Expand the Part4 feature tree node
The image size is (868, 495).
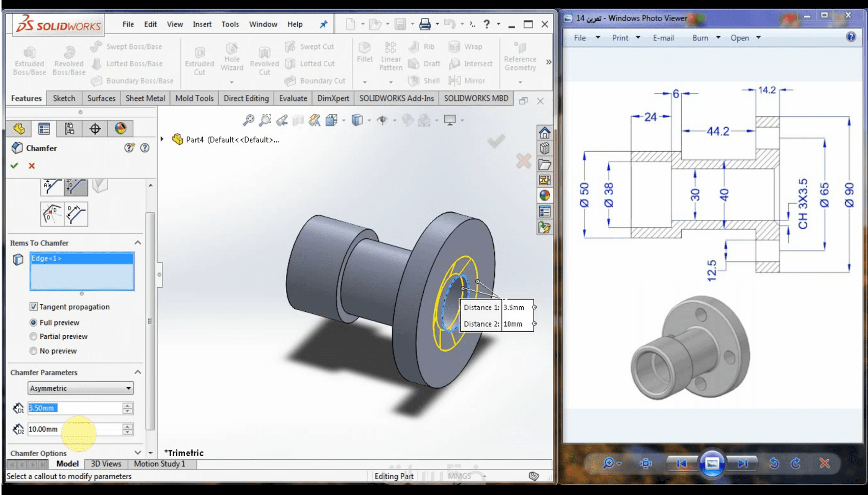[162, 139]
